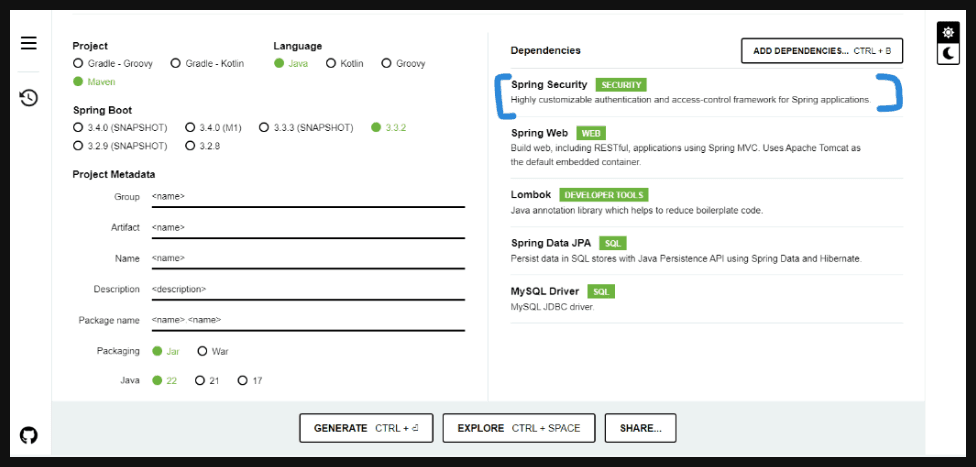This screenshot has height=467, width=976.
Task: Open the hamburger menu icon
Action: (x=29, y=43)
